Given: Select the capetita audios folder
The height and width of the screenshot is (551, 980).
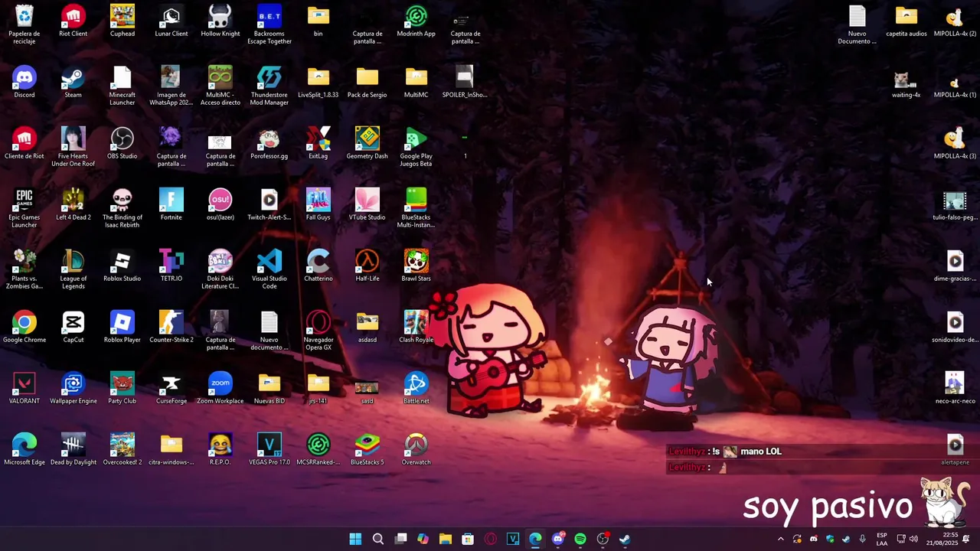Looking at the screenshot, I should click(x=906, y=21).
